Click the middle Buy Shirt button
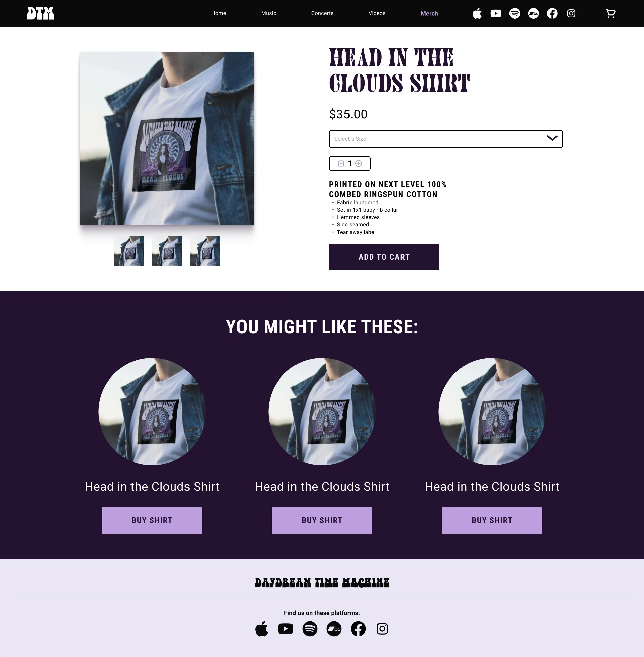This screenshot has width=644, height=657. [322, 520]
